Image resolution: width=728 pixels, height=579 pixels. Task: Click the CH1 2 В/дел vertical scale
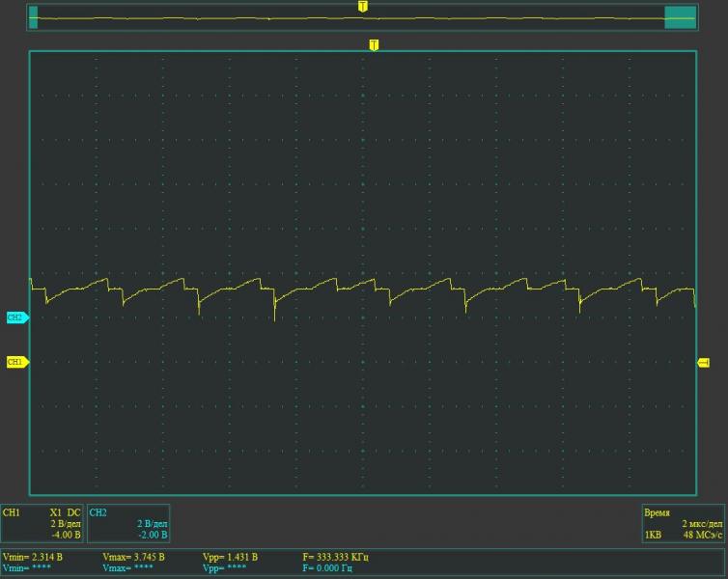click(x=66, y=523)
